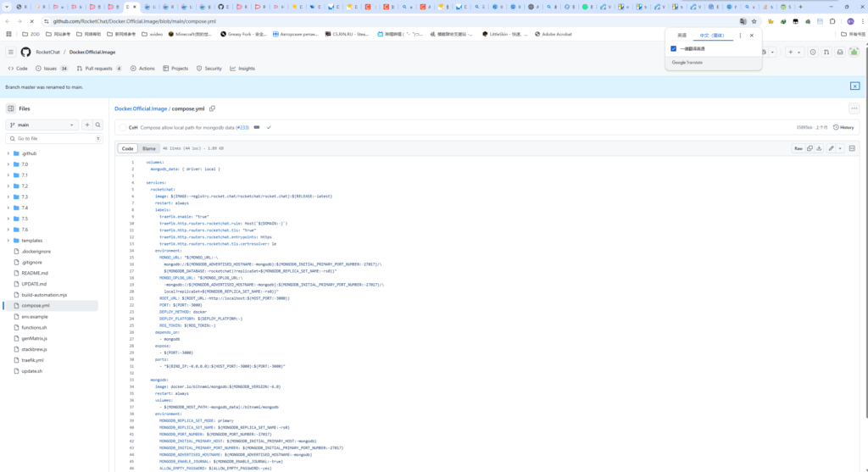Expand the templates folder

pyautogui.click(x=8, y=240)
